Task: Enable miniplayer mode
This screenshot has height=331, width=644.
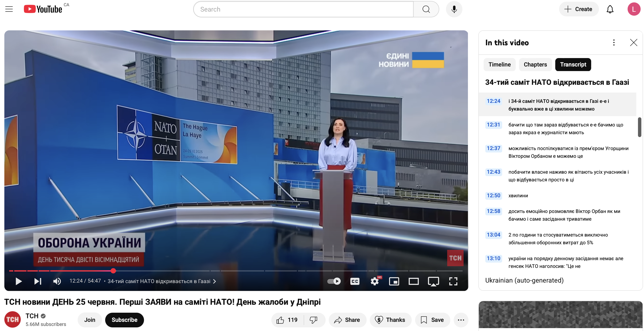Action: click(394, 281)
